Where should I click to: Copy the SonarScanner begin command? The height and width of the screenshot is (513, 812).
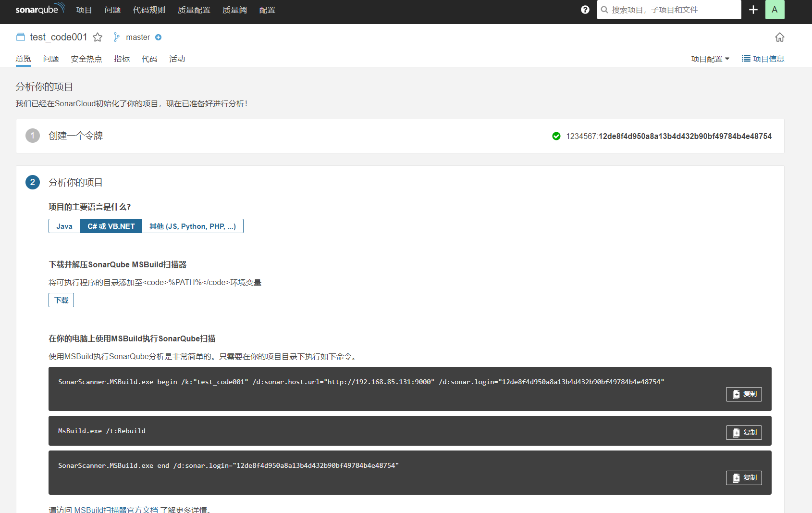tap(744, 394)
